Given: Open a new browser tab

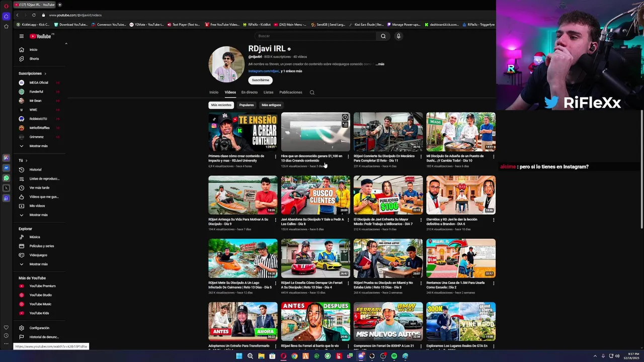Looking at the screenshot, I should (x=59, y=5).
